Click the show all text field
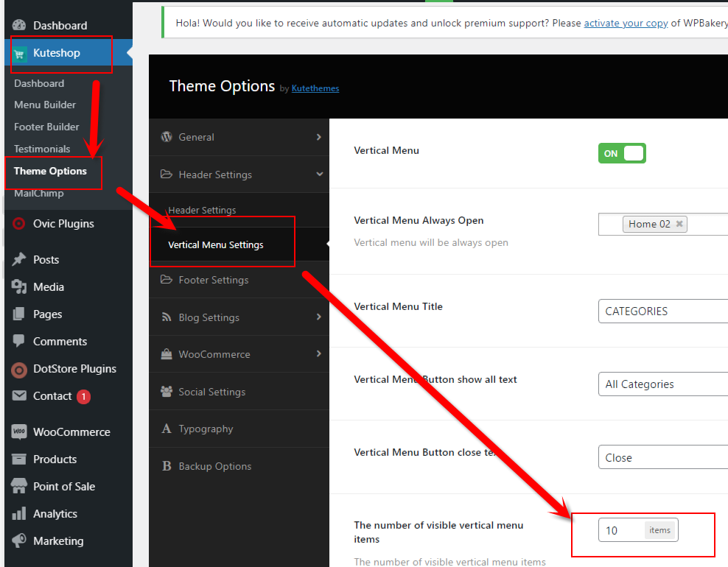The height and width of the screenshot is (567, 728). [663, 384]
